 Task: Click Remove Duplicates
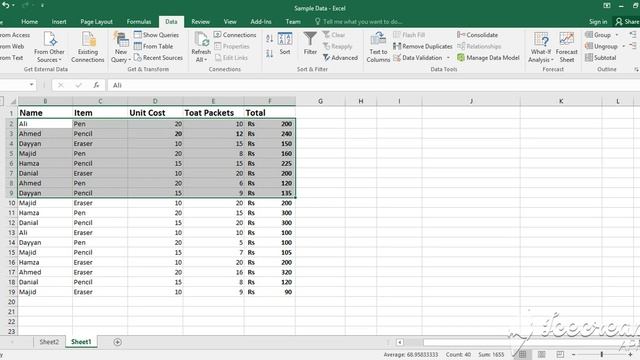pyautogui.click(x=423, y=46)
